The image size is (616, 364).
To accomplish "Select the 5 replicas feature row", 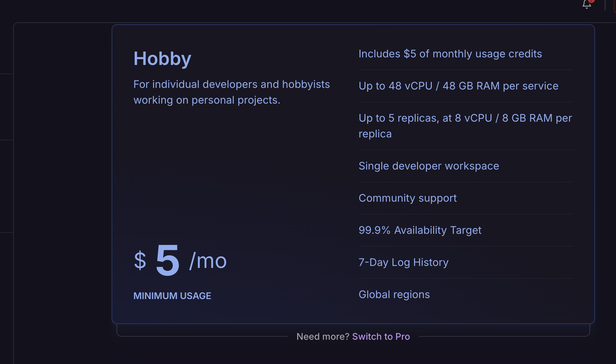I will tap(465, 126).
